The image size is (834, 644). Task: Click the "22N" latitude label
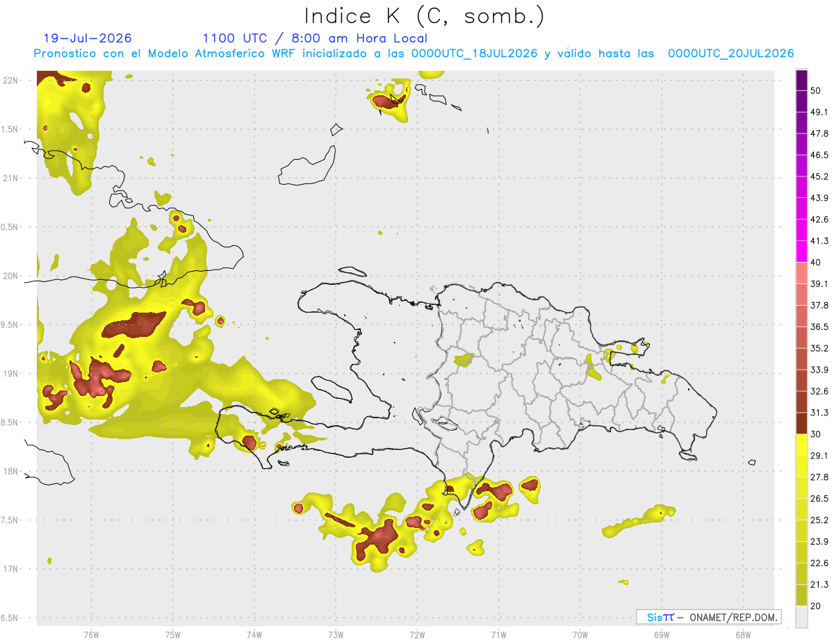coord(10,81)
